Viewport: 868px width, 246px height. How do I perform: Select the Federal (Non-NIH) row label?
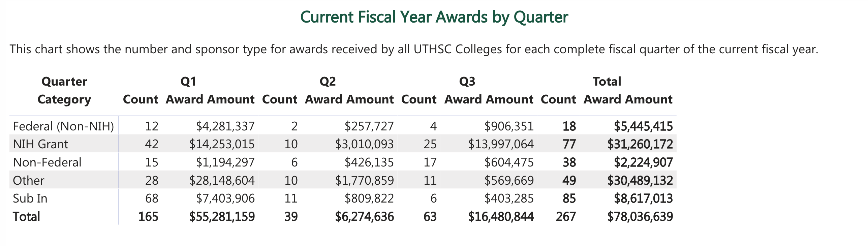[x=63, y=126]
